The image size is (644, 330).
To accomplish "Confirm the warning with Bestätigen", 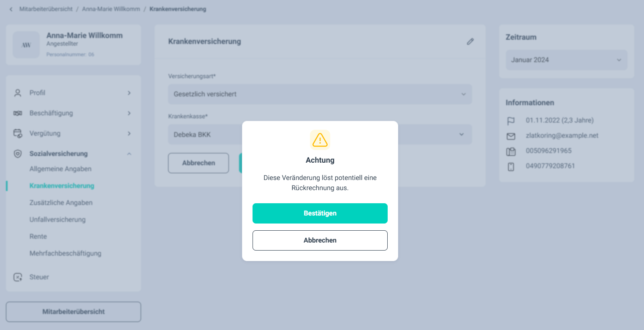I will (320, 213).
